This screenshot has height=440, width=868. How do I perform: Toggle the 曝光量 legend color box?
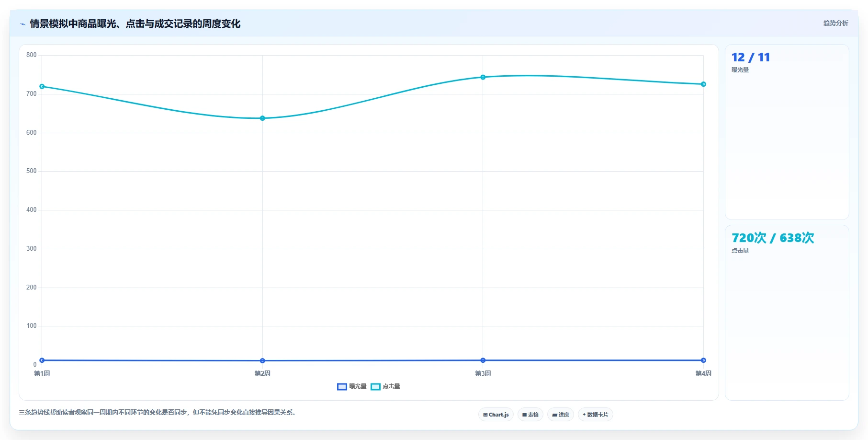coord(342,387)
